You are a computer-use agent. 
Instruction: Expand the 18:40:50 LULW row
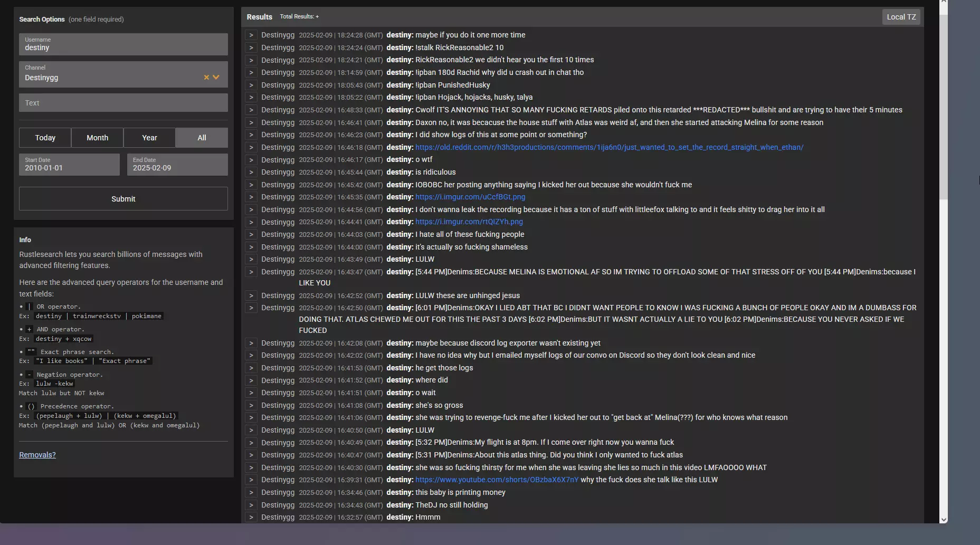pos(251,430)
